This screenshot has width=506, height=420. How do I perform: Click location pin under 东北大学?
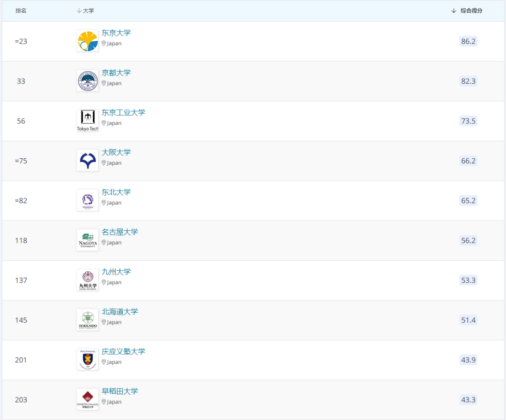click(104, 203)
